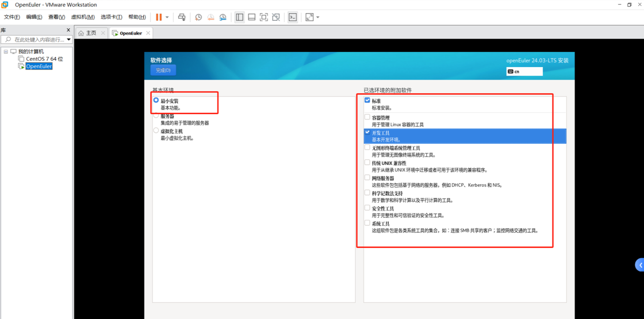Screen dimensions: 644x319
Task: Click the stretch guest display icon
Action: [x=309, y=17]
